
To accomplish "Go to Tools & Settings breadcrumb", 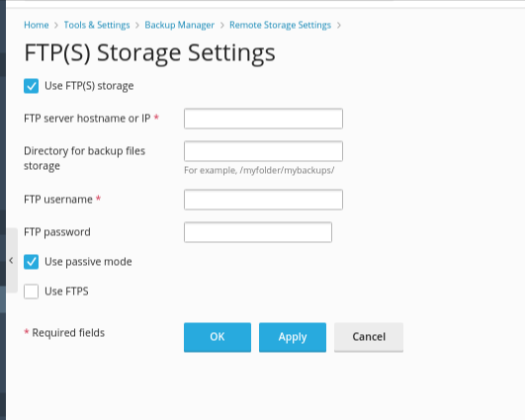I will [x=97, y=25].
